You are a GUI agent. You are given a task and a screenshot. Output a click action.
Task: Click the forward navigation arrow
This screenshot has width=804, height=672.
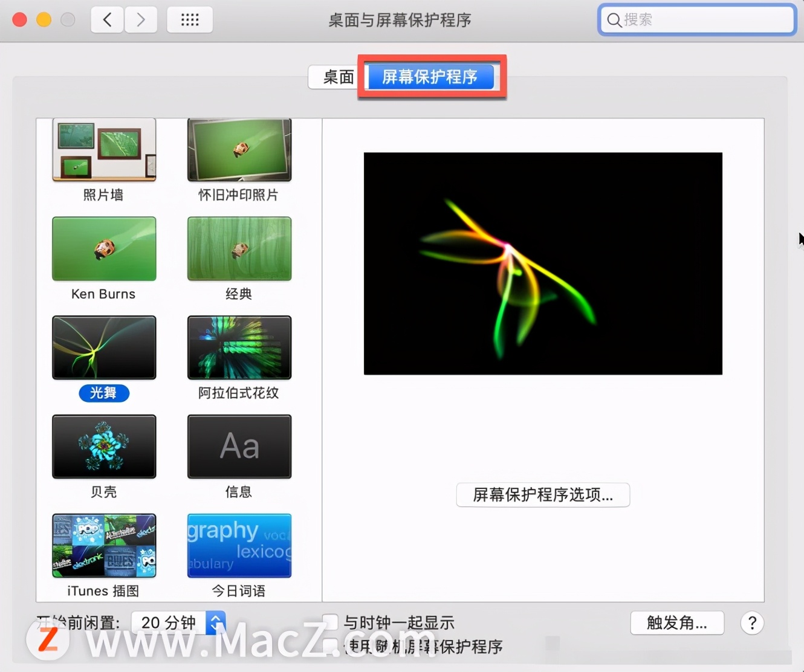pos(141,19)
